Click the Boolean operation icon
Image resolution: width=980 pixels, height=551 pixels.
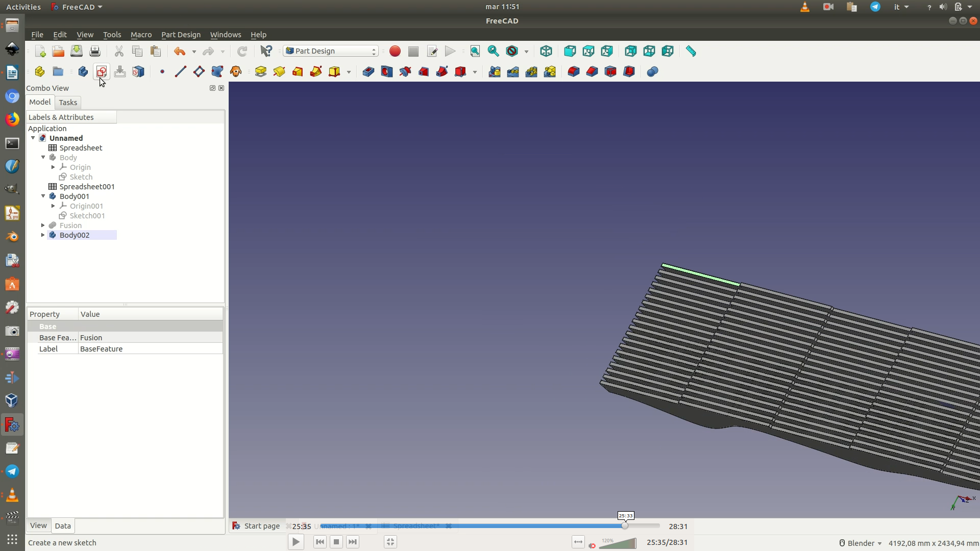coord(652,71)
